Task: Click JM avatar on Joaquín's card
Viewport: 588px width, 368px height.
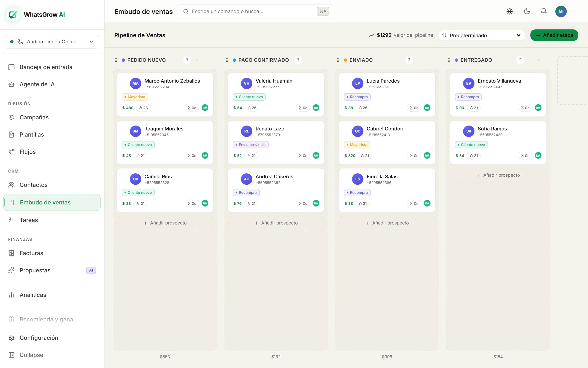Action: (x=136, y=131)
